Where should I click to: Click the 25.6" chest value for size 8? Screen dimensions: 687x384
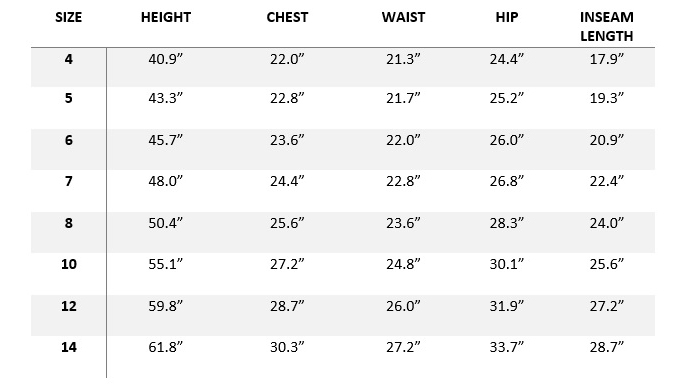[x=287, y=223]
